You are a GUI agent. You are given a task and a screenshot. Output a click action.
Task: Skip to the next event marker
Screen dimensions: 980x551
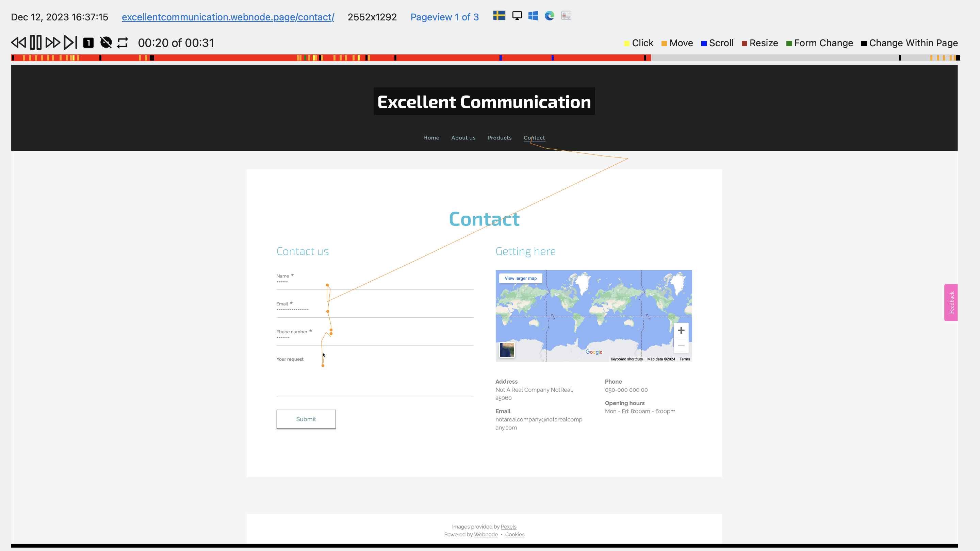[70, 42]
